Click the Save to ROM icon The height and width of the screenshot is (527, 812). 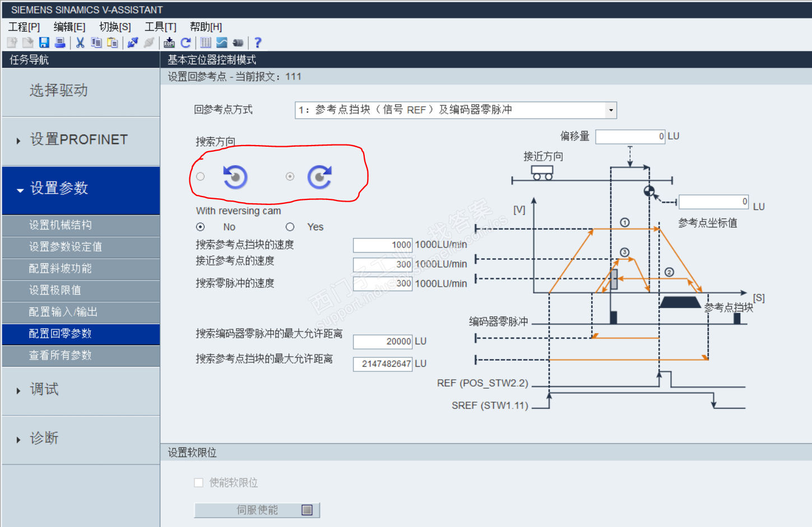(x=169, y=43)
